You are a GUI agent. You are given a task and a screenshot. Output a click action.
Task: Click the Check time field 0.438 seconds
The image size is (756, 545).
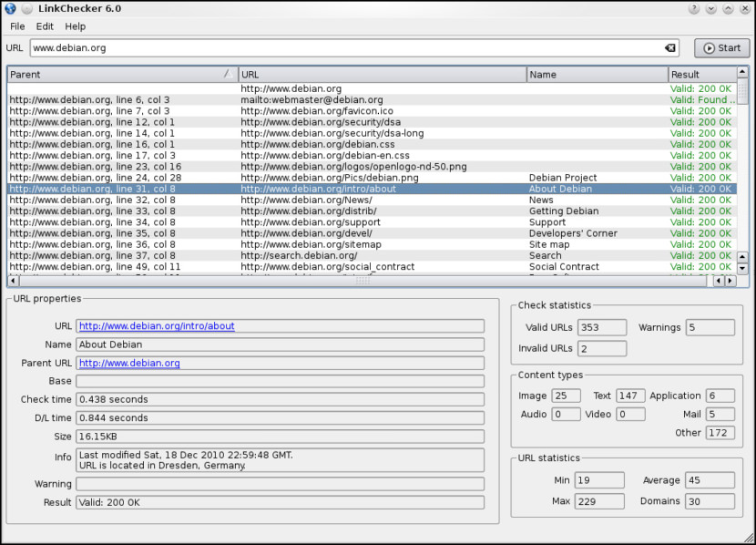(280, 399)
